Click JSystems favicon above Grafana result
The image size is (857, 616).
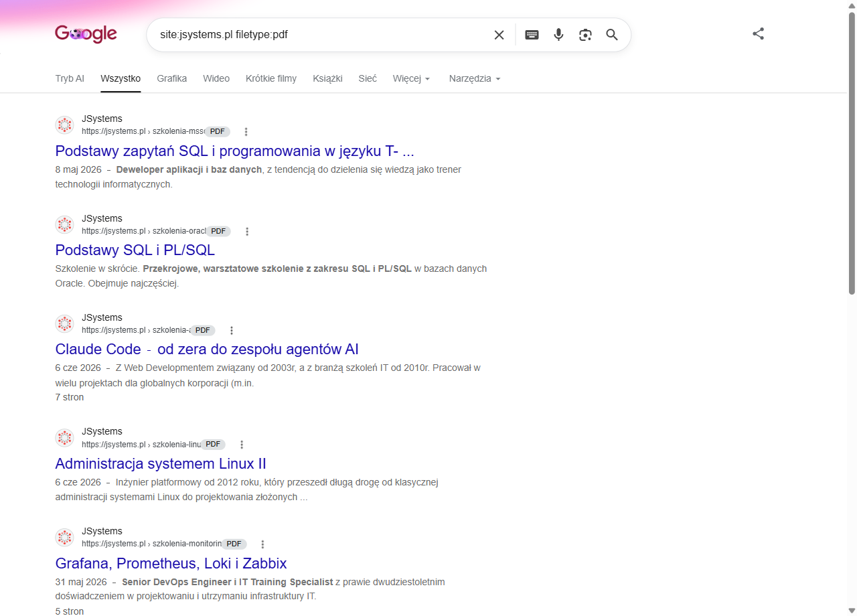click(64, 538)
